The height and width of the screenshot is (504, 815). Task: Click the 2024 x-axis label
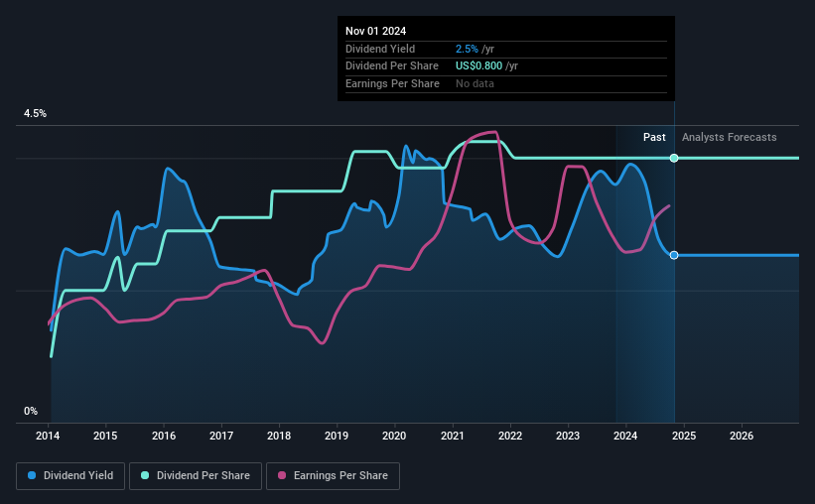625,436
